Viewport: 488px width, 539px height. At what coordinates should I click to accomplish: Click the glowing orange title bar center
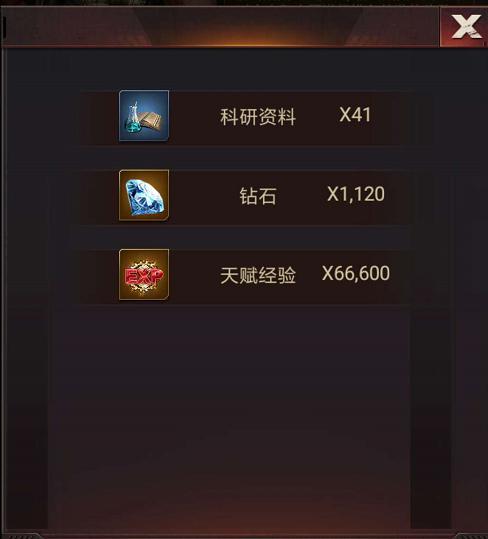pos(246,27)
